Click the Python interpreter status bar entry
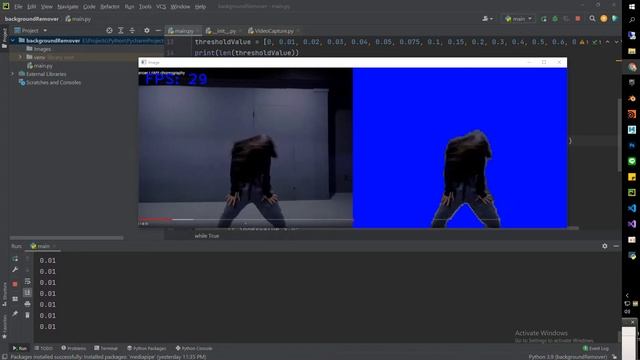This screenshot has height=360, width=640. pyautogui.click(x=568, y=357)
